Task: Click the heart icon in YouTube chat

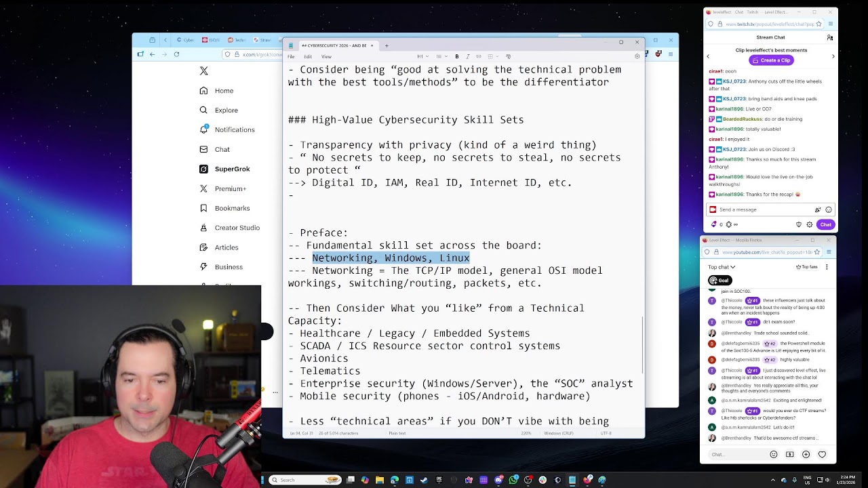Action: point(823,454)
